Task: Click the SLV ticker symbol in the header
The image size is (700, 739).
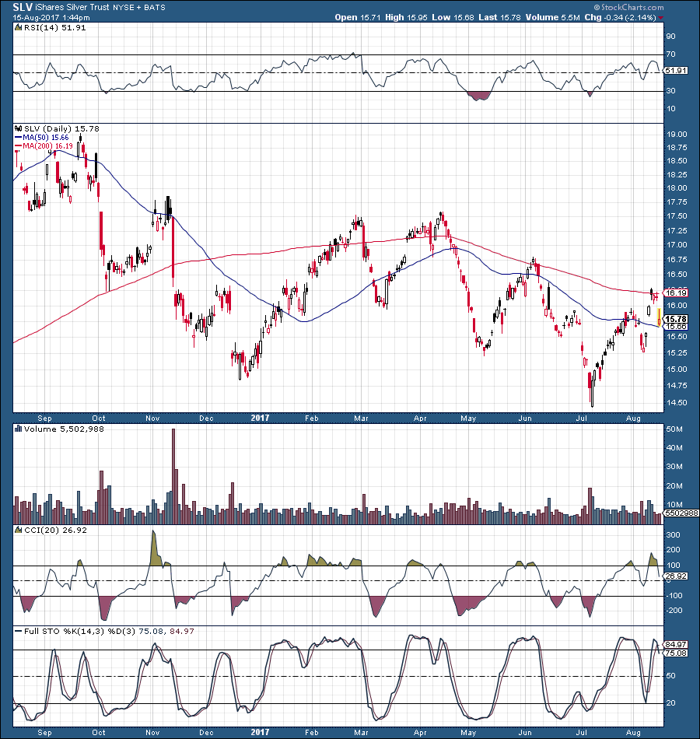Action: 23,7
